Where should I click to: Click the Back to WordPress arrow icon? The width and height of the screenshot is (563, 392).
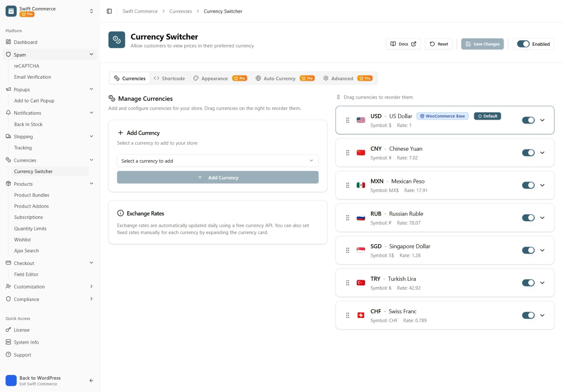(91, 380)
